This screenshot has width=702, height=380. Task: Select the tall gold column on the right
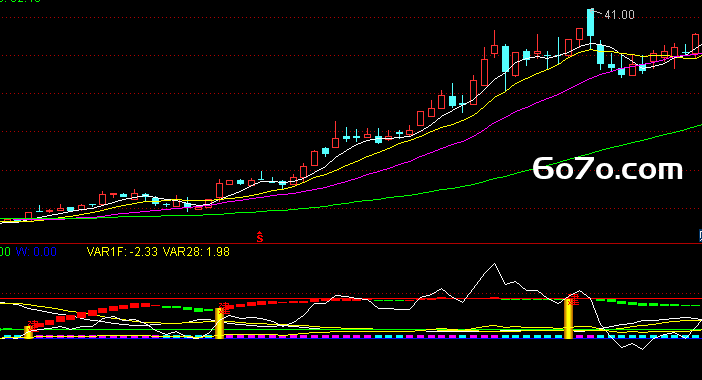click(x=569, y=320)
